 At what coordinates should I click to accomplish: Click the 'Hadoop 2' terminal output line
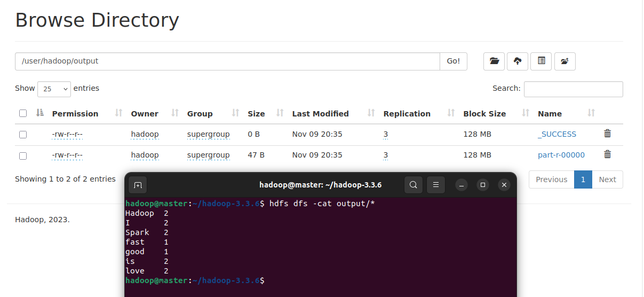[147, 213]
